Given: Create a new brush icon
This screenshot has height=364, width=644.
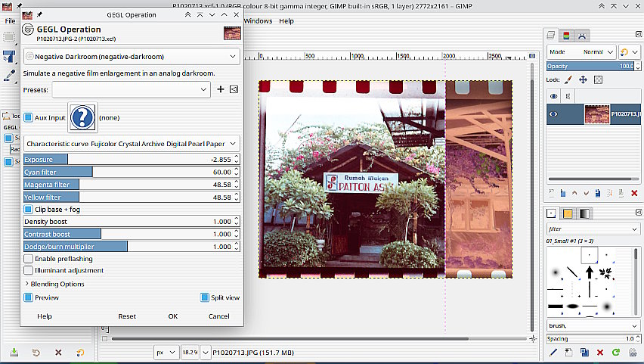Looking at the screenshot, I should 569,352.
